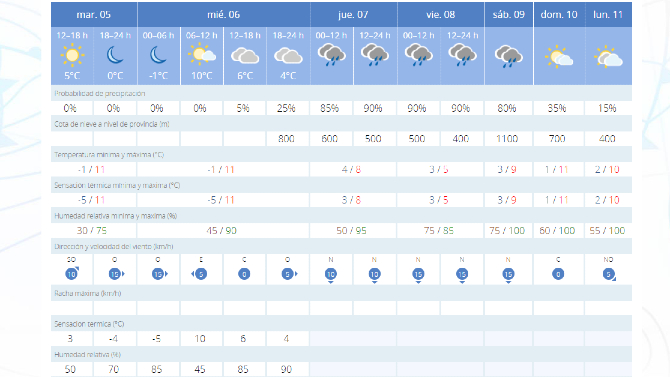Click the 75 / 85 humidity value

439,231
